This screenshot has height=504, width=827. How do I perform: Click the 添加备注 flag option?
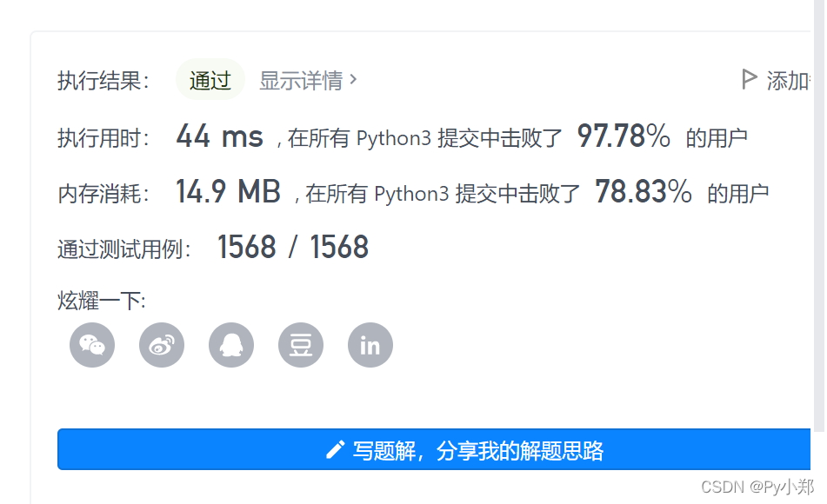[x=783, y=80]
